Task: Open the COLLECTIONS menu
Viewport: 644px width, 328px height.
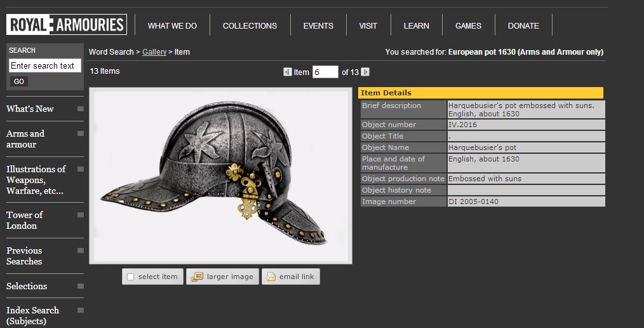Action: pos(250,26)
